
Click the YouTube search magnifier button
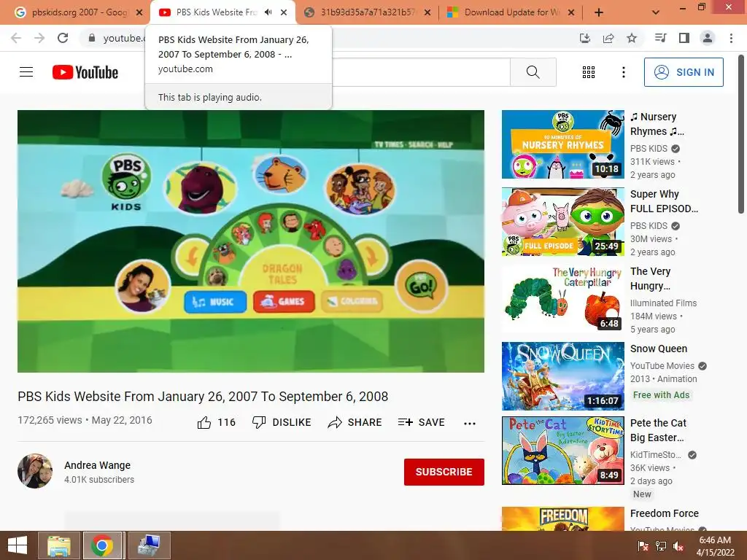tap(533, 72)
